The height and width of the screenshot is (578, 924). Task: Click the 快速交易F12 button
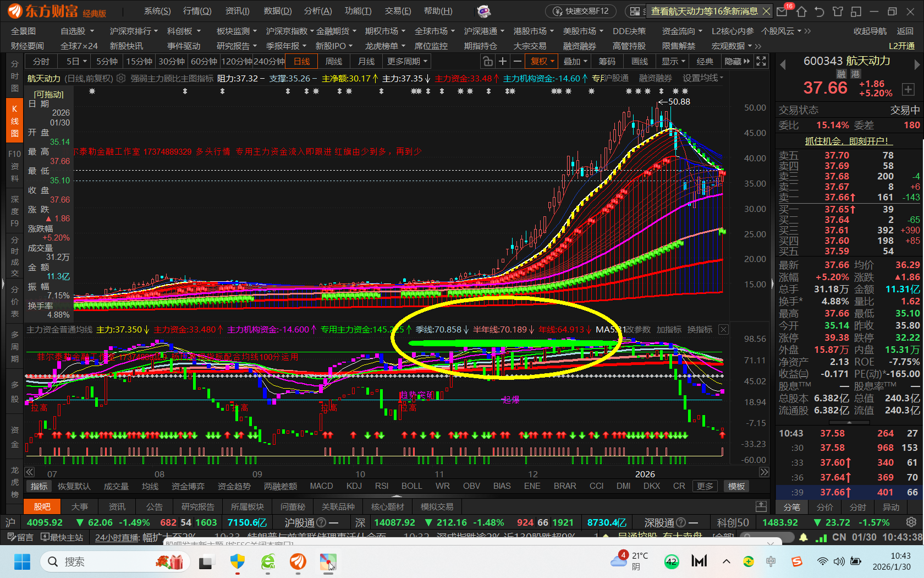coord(581,11)
